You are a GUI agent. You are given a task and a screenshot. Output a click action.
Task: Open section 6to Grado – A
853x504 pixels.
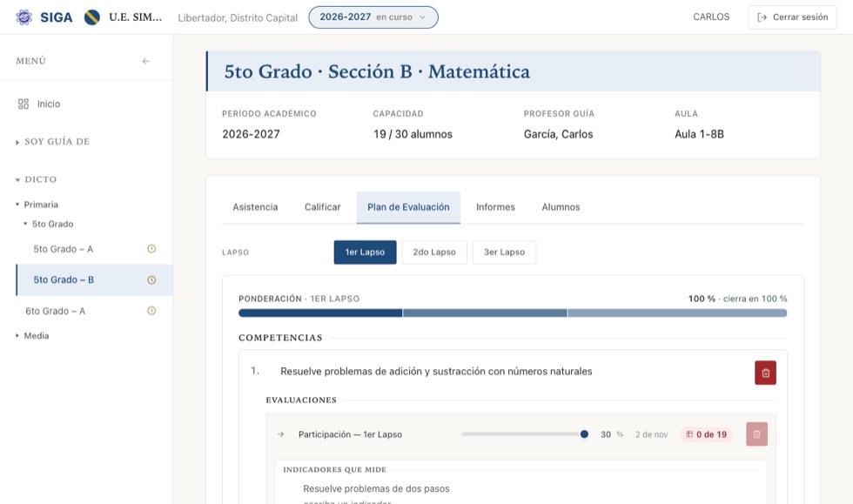click(56, 312)
